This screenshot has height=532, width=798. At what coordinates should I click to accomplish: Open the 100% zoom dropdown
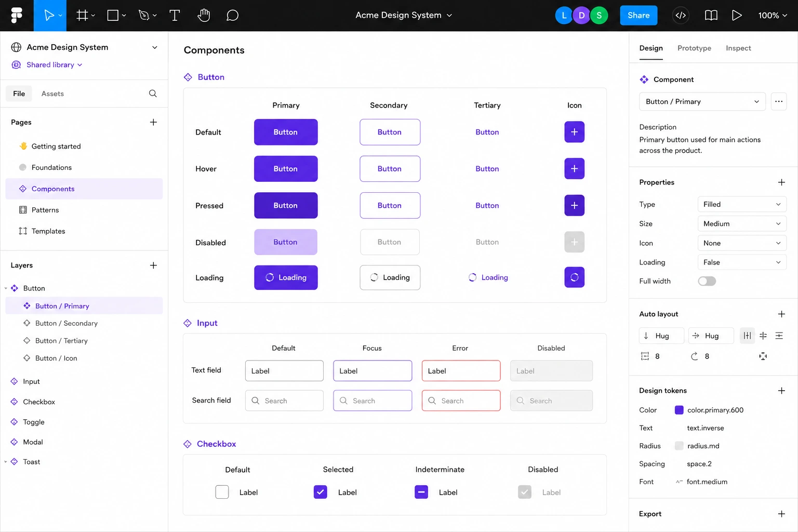coord(773,16)
